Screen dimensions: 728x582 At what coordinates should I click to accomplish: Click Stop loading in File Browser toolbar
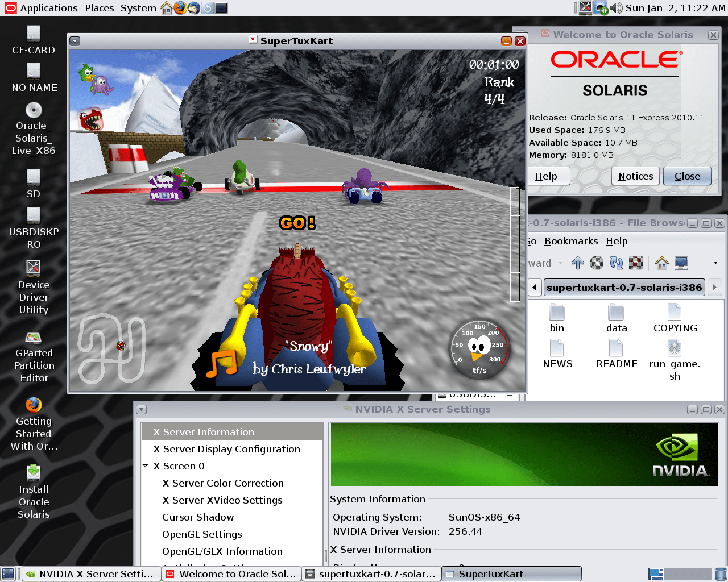tap(597, 263)
